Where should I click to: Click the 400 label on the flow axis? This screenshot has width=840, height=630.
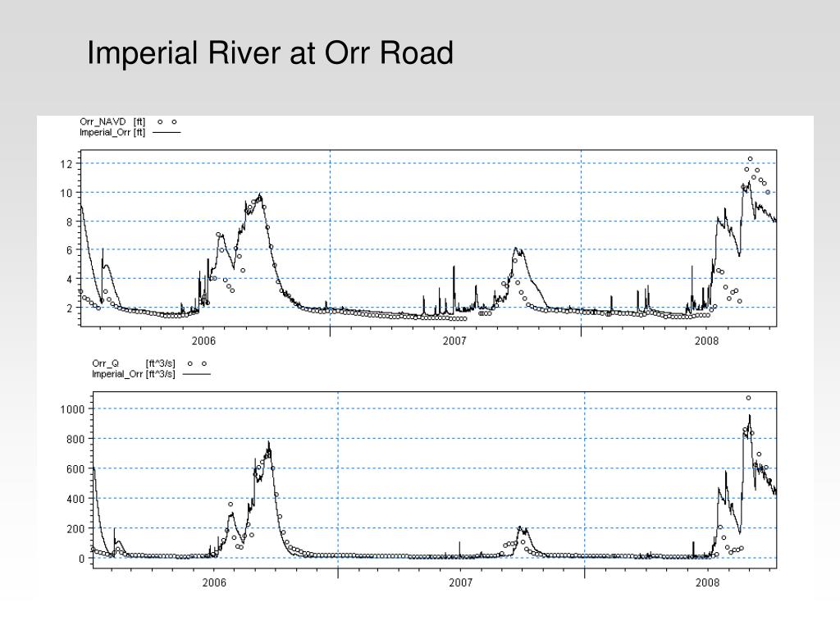[75, 499]
